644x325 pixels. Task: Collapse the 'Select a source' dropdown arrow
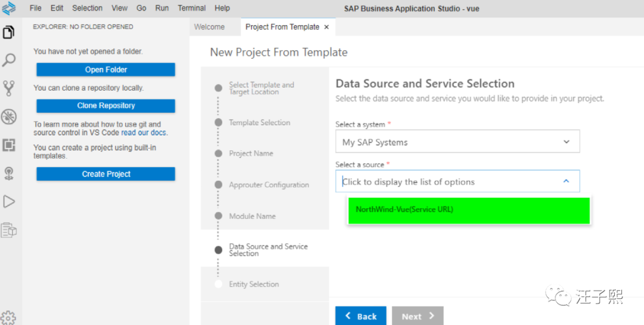tap(566, 181)
